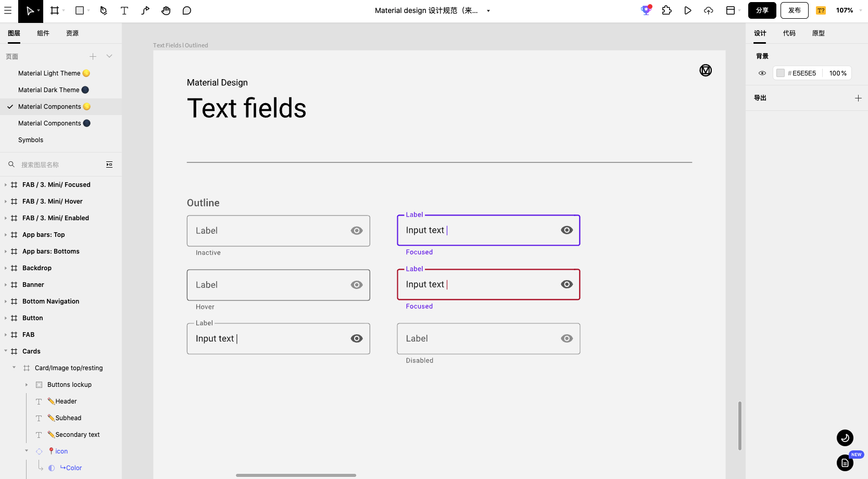Open the NEW document help button
Viewport: 868px width, 479px height.
845,462
